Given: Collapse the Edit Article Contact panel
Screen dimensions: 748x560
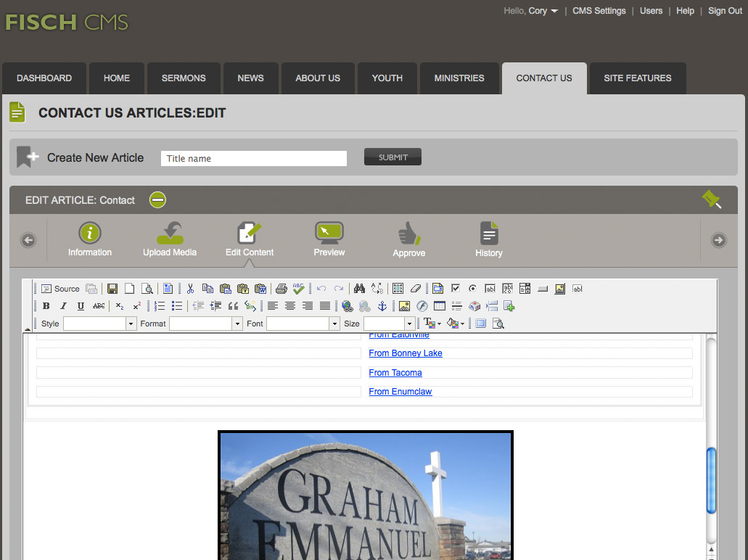Looking at the screenshot, I should (x=157, y=199).
